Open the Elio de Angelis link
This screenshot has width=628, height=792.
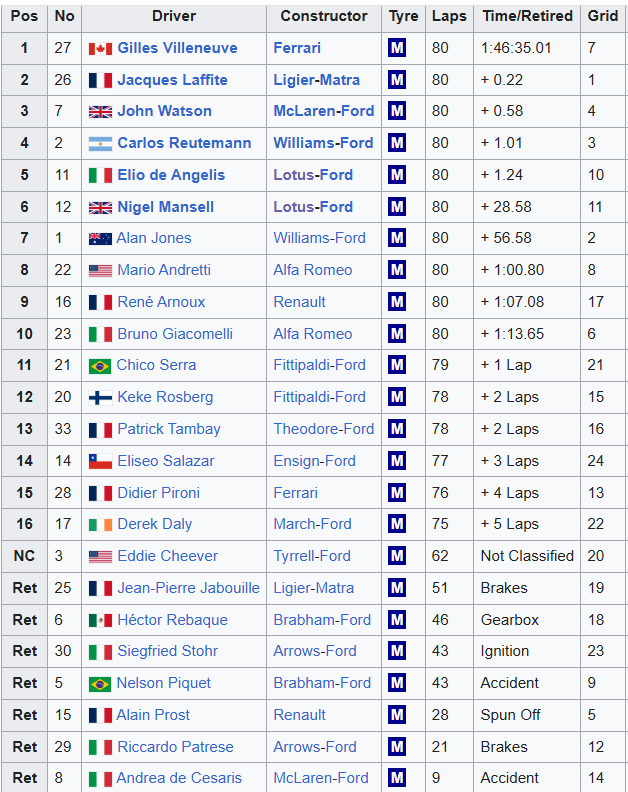coord(171,175)
